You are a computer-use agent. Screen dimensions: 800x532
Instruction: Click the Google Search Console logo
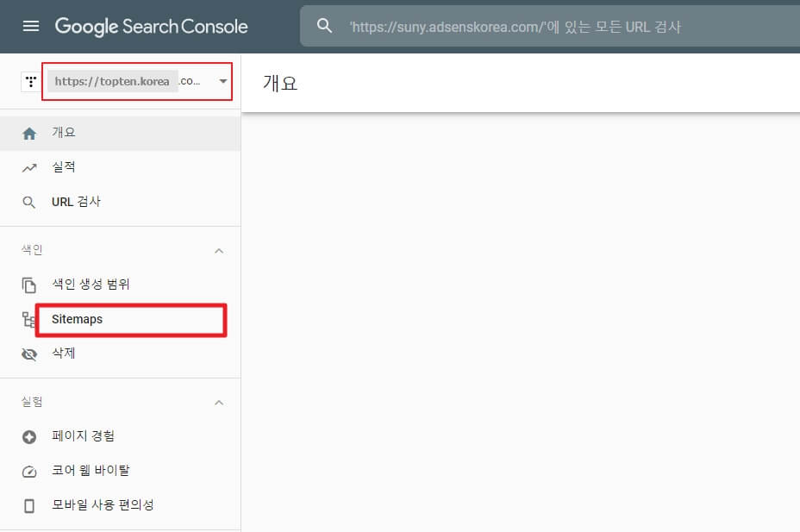click(152, 27)
